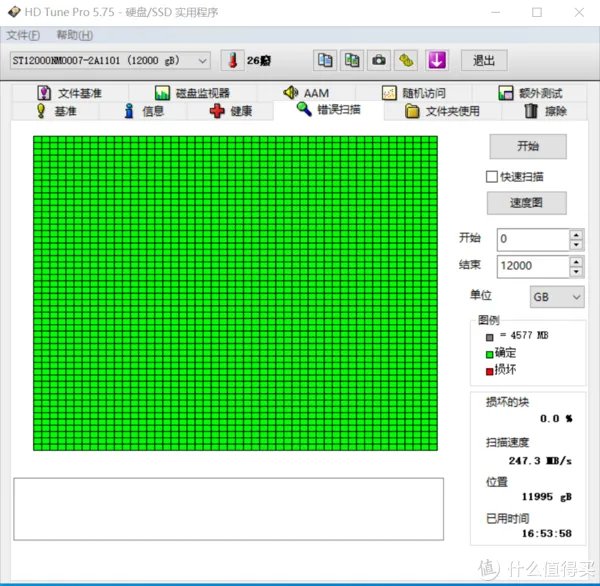Open the 文件(F) menu

(23, 35)
